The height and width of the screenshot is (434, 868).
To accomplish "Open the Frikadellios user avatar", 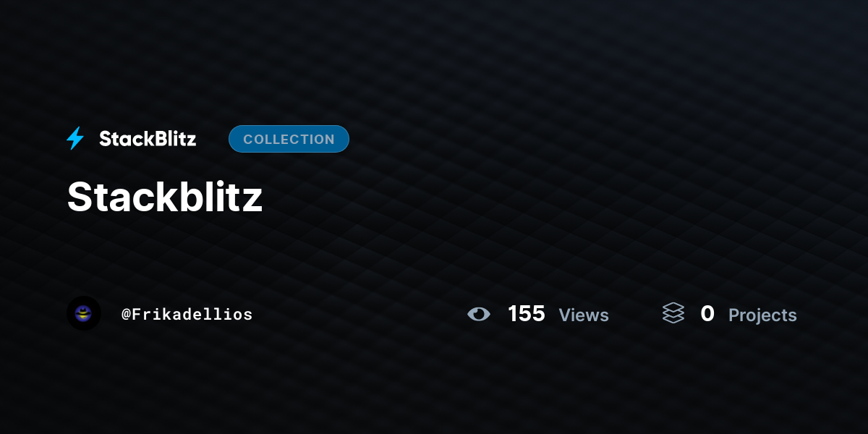I will coord(84,313).
